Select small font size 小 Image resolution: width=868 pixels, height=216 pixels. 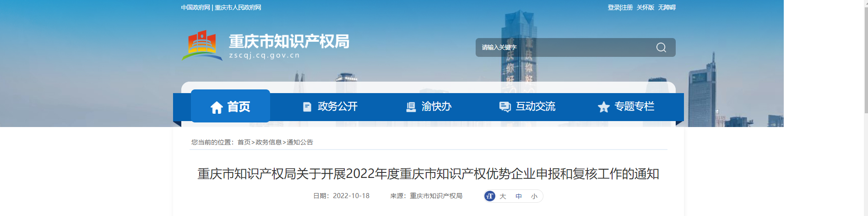[534, 196]
